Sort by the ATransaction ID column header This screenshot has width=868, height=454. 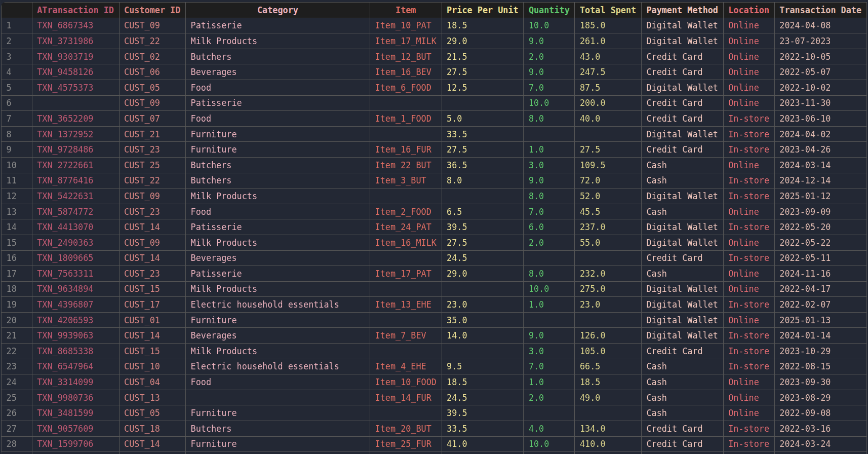point(75,10)
